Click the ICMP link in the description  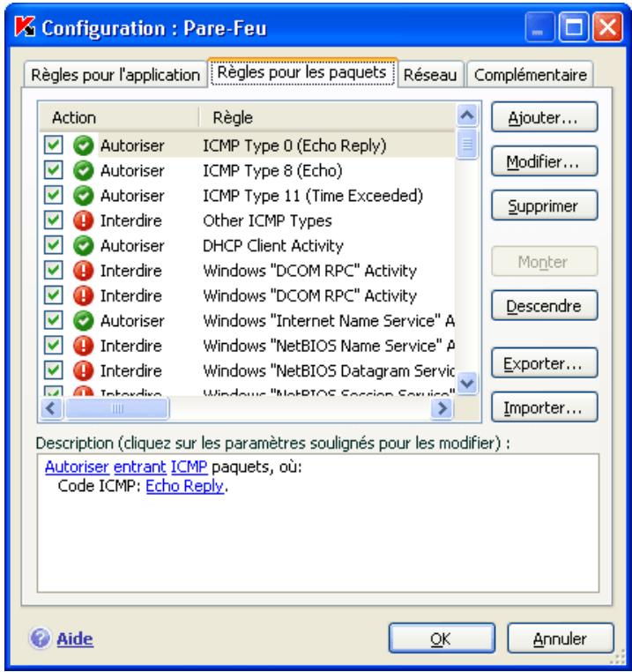(x=190, y=467)
